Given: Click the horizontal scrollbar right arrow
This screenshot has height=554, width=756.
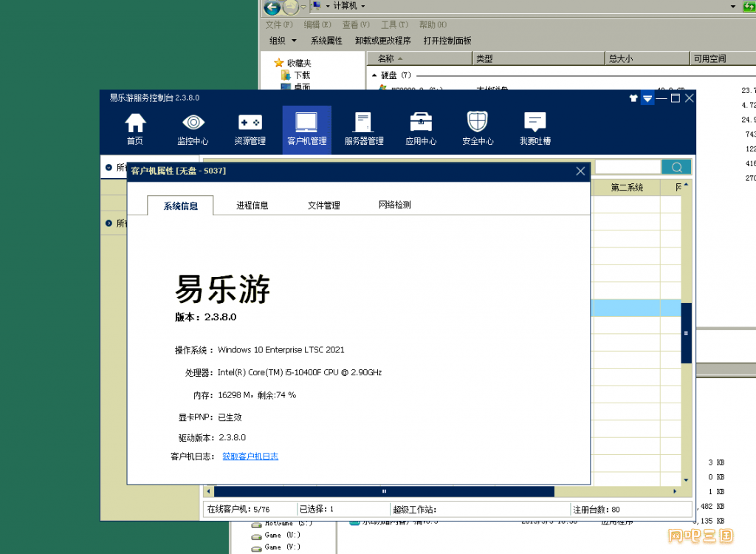Looking at the screenshot, I should 675,491.
